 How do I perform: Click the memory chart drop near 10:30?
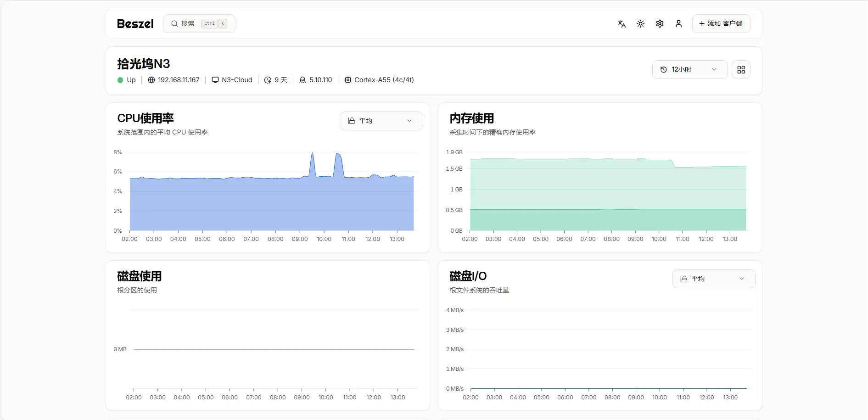tap(673, 164)
